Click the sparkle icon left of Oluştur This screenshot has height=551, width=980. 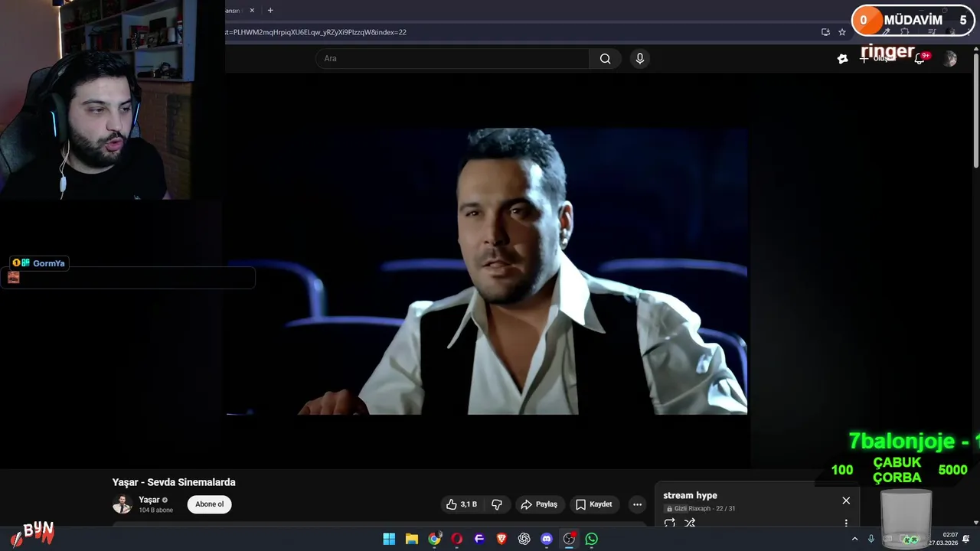click(843, 59)
